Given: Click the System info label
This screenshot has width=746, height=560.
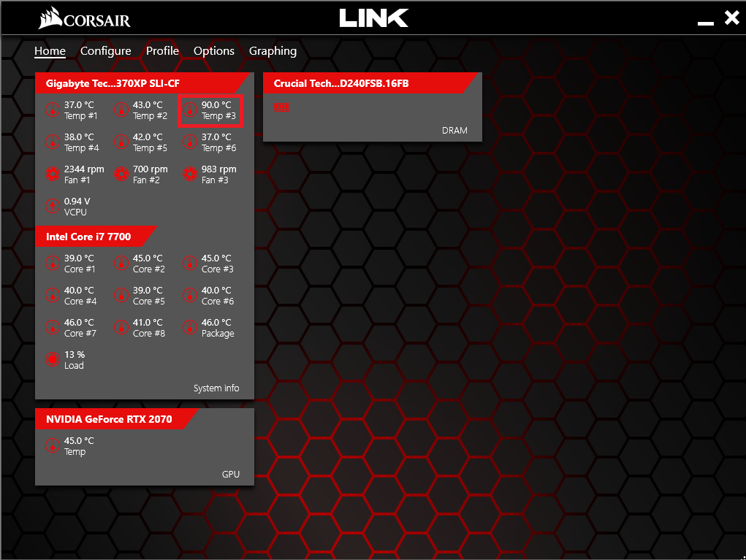Looking at the screenshot, I should coord(216,388).
